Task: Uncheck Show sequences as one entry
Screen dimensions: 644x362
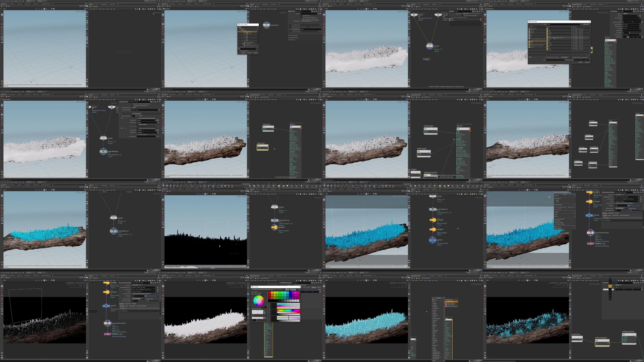Action: (545, 57)
